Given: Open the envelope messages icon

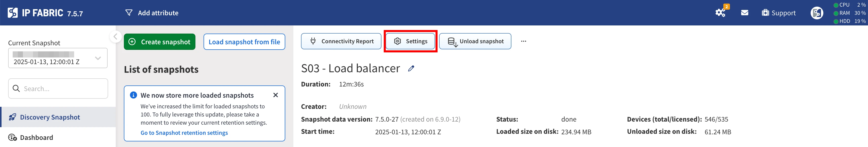Looking at the screenshot, I should pyautogui.click(x=745, y=13).
